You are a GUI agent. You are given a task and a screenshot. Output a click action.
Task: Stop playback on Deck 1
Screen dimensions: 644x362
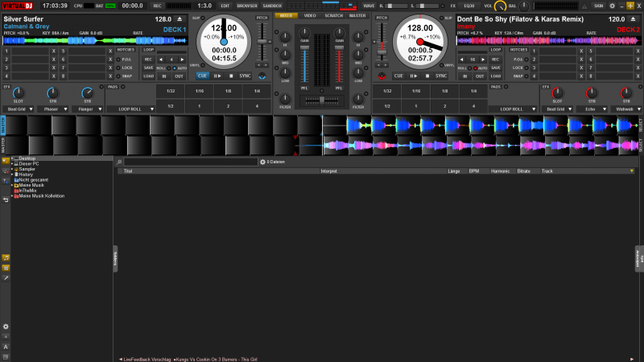231,76
